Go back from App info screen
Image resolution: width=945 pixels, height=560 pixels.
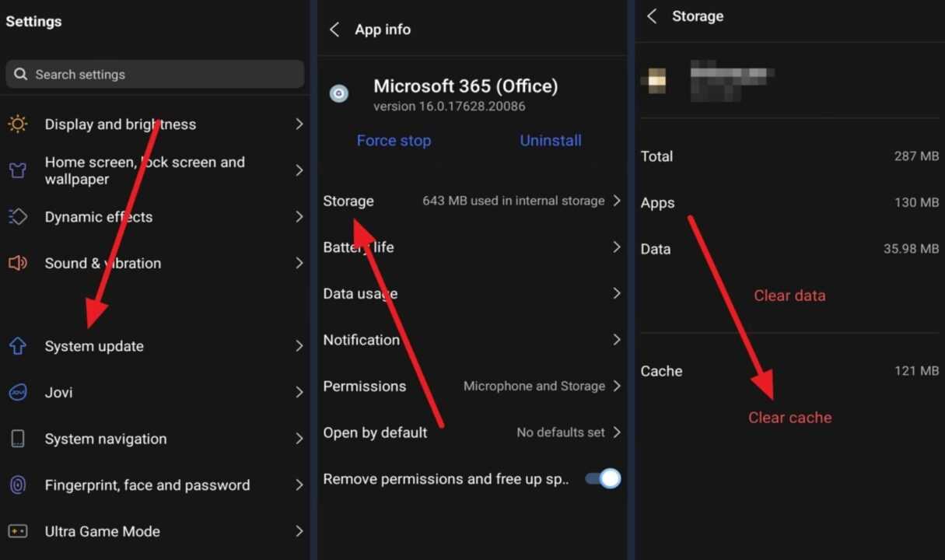tap(334, 30)
